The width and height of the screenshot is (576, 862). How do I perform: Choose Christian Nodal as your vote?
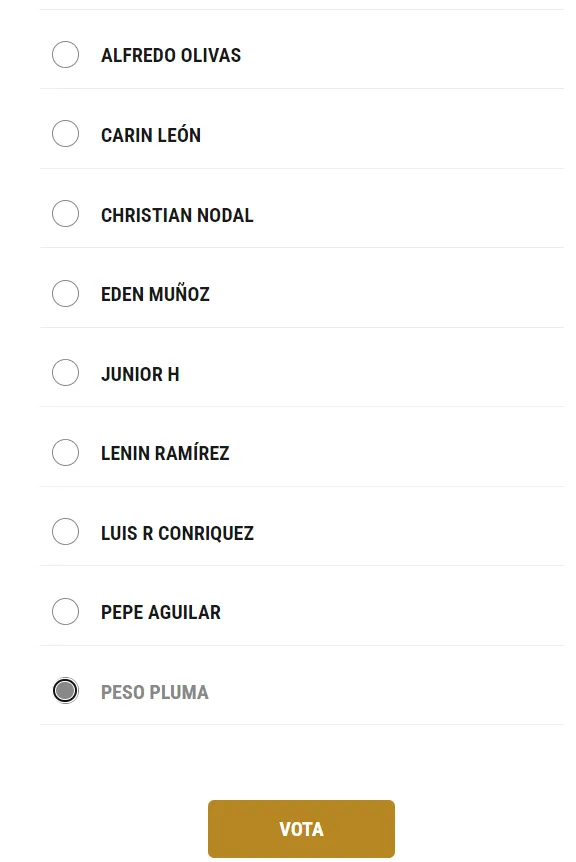tap(66, 214)
